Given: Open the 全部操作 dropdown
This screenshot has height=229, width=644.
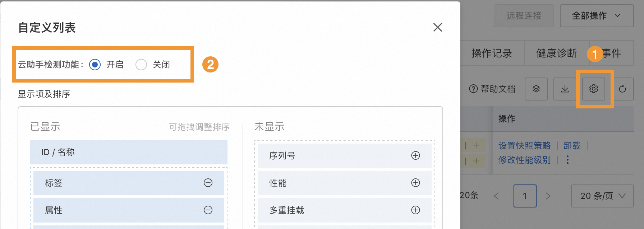Looking at the screenshot, I should tap(597, 16).
